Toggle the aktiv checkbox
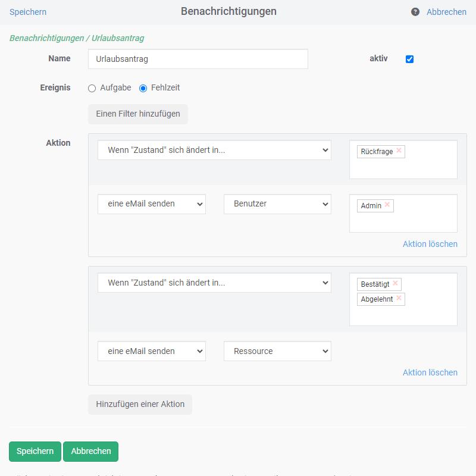Screen dimensions: 476x476 [x=409, y=59]
